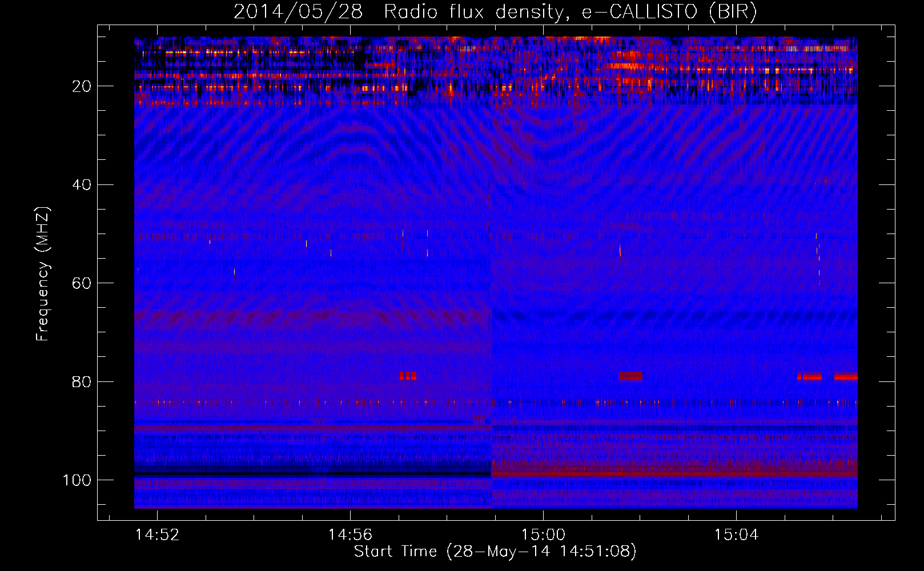924x571 pixels.
Task: Click the 15:04 time tick label
Action: tap(736, 534)
